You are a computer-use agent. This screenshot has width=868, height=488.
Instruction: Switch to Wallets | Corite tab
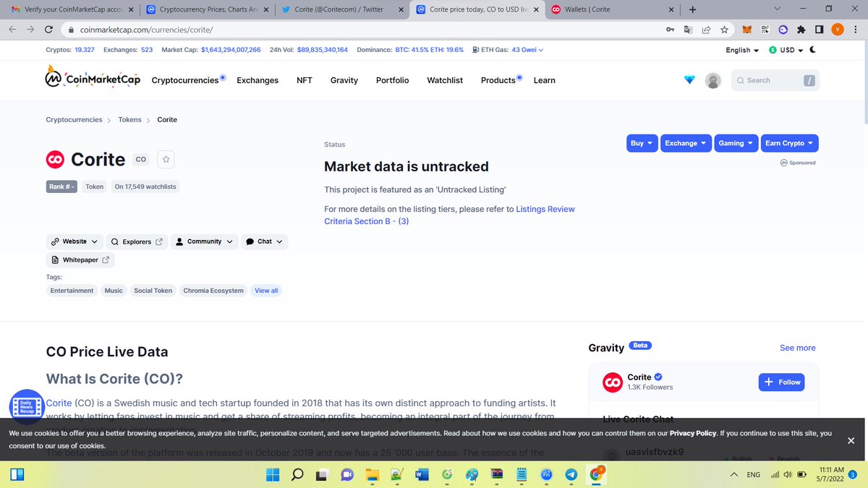pyautogui.click(x=612, y=9)
